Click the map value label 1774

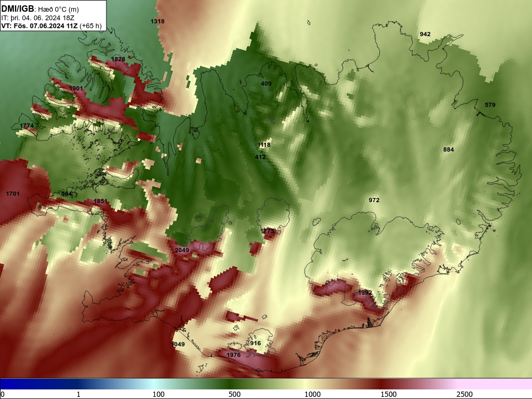[x=27, y=126]
